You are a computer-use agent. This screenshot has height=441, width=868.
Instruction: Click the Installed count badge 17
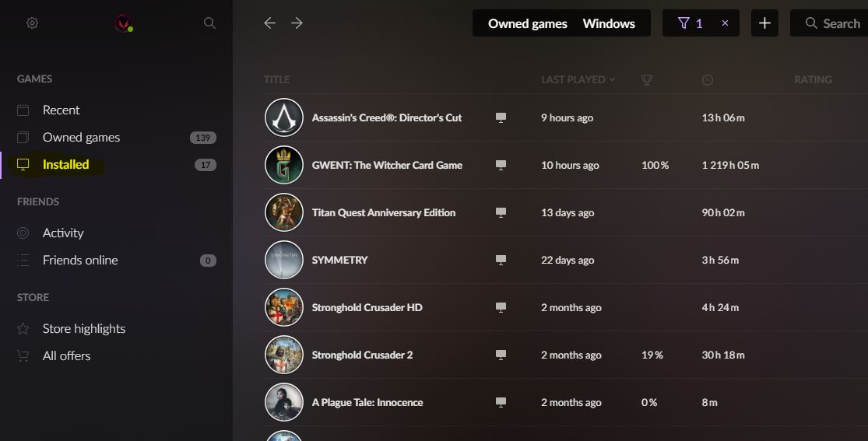206,165
